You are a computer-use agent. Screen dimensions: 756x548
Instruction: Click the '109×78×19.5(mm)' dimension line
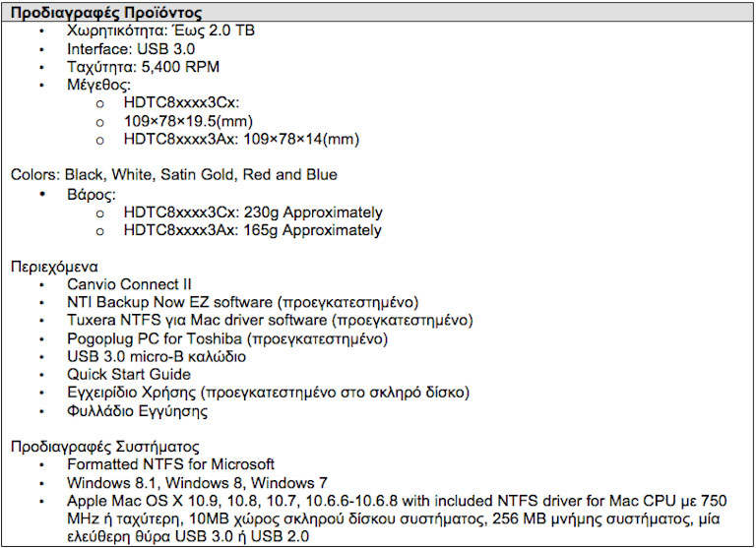point(186,121)
